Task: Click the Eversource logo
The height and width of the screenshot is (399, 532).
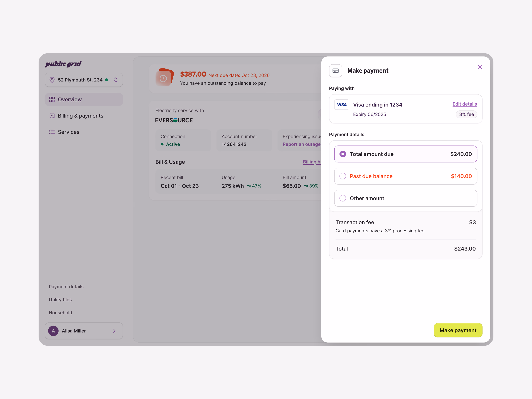Action: [174, 120]
